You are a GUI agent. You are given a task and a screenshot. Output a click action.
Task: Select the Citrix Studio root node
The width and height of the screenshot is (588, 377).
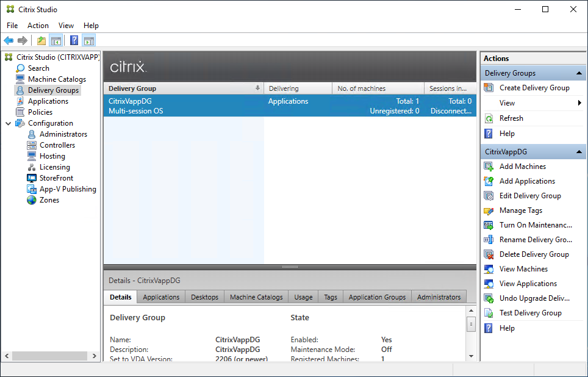pos(58,57)
